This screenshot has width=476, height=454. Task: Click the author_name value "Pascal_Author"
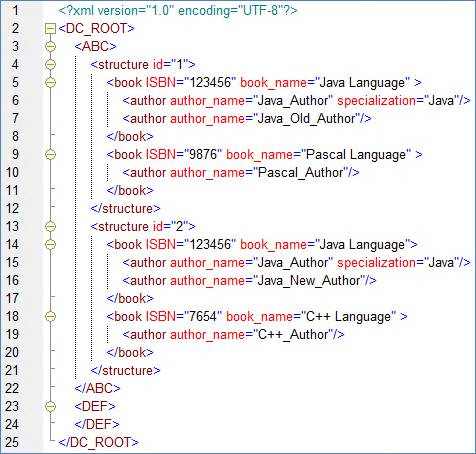(301, 173)
